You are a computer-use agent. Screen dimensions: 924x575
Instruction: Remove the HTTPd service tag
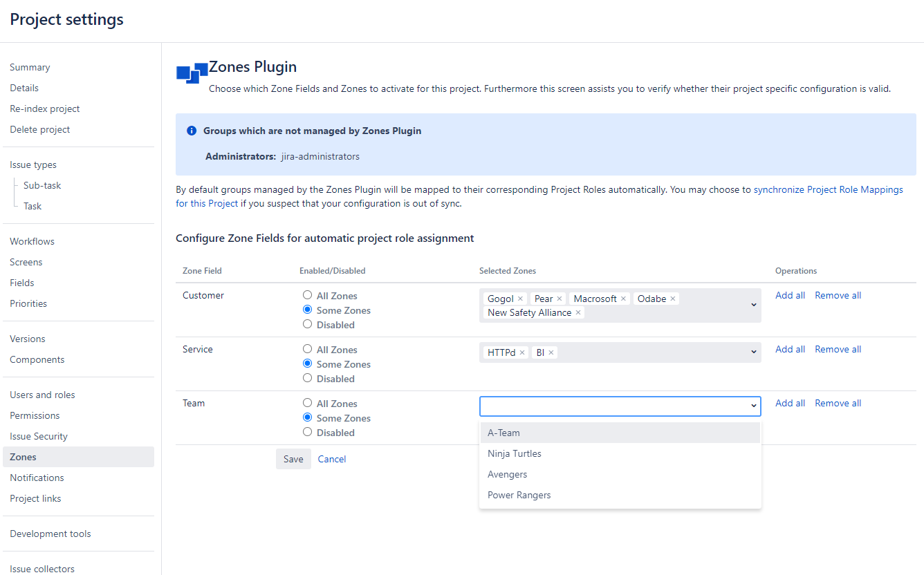(x=522, y=353)
